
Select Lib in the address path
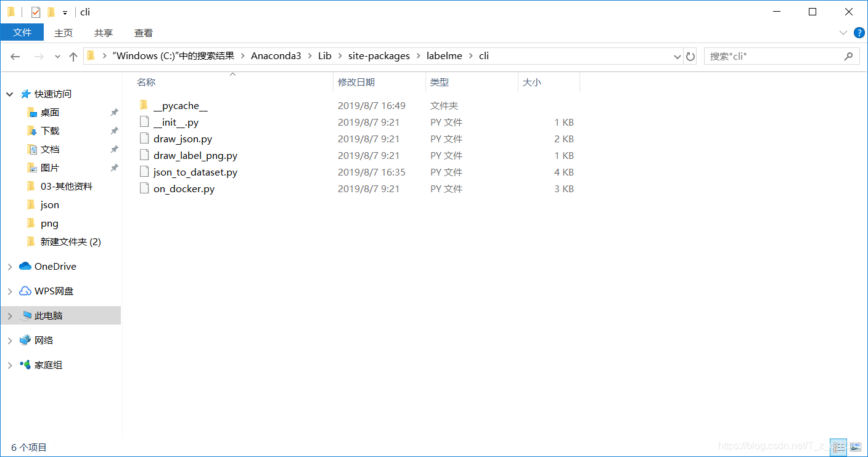[325, 55]
